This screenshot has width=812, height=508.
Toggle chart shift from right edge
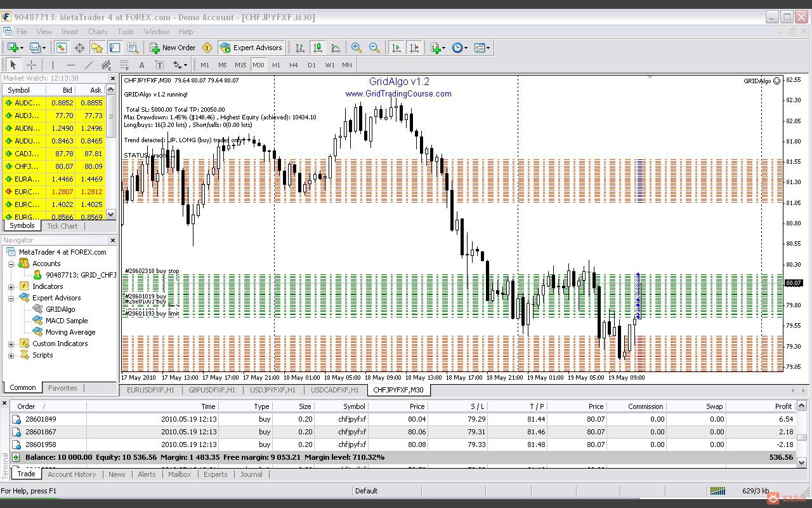pos(415,47)
